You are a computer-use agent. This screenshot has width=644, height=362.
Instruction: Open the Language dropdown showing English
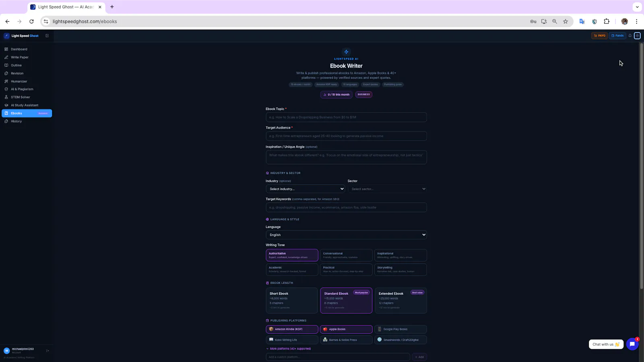[346, 235]
